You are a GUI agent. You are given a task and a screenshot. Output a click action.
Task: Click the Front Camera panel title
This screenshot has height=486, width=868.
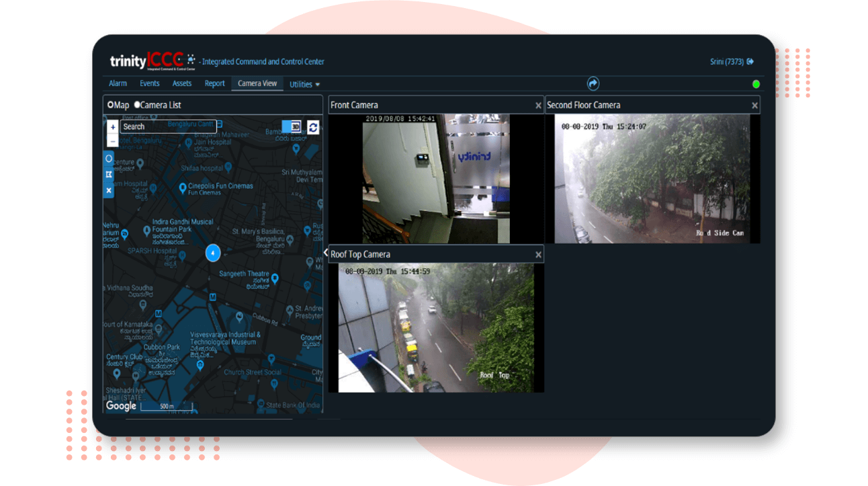tap(354, 106)
